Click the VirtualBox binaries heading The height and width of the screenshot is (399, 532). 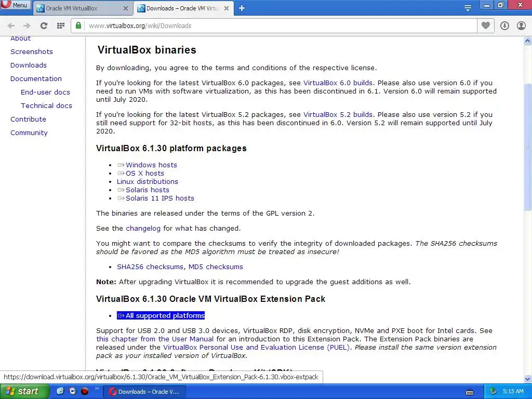click(147, 50)
